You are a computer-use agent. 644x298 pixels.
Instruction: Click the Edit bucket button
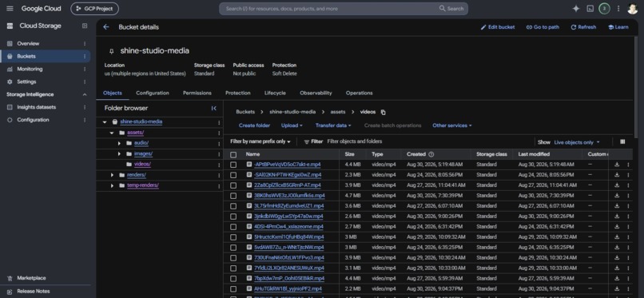coord(497,27)
